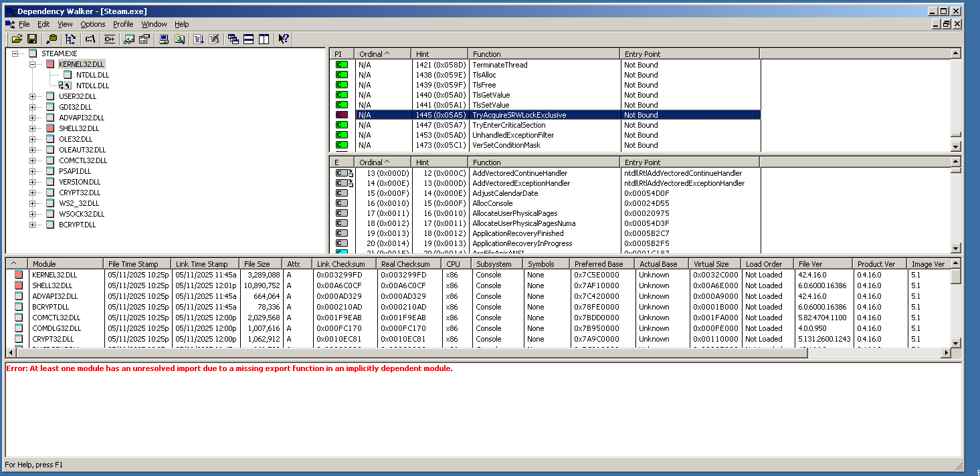Open the Edit menu

coord(43,24)
